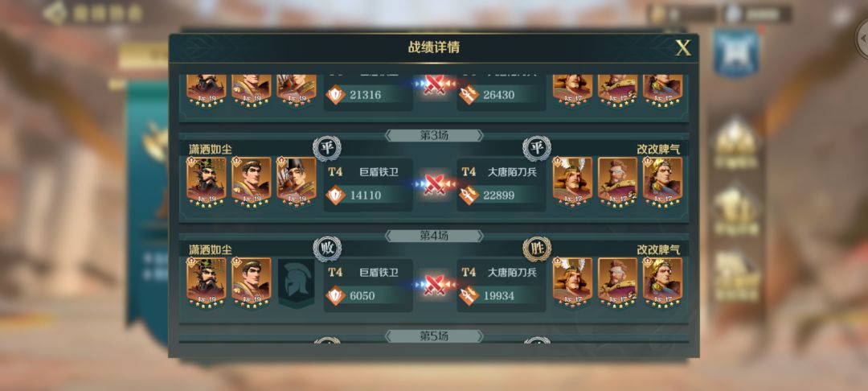This screenshot has width=868, height=391.
Task: Select the 第5场 round header
Action: pyautogui.click(x=434, y=336)
